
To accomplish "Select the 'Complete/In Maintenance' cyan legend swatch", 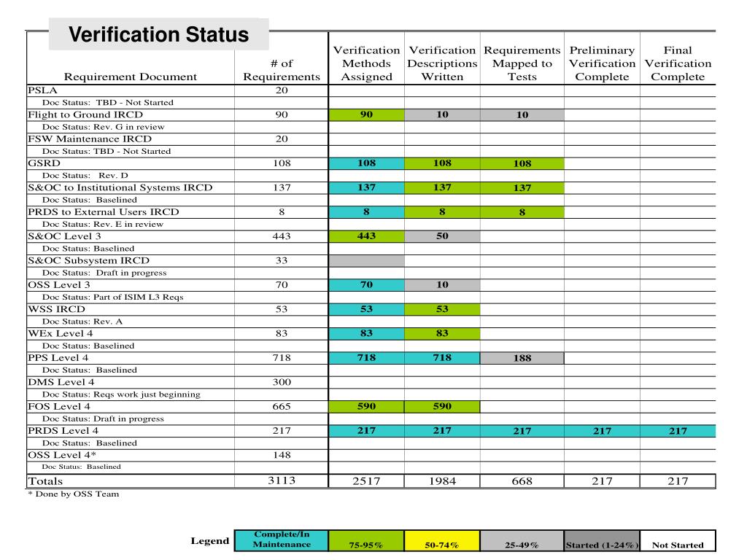I will pyautogui.click(x=282, y=540).
